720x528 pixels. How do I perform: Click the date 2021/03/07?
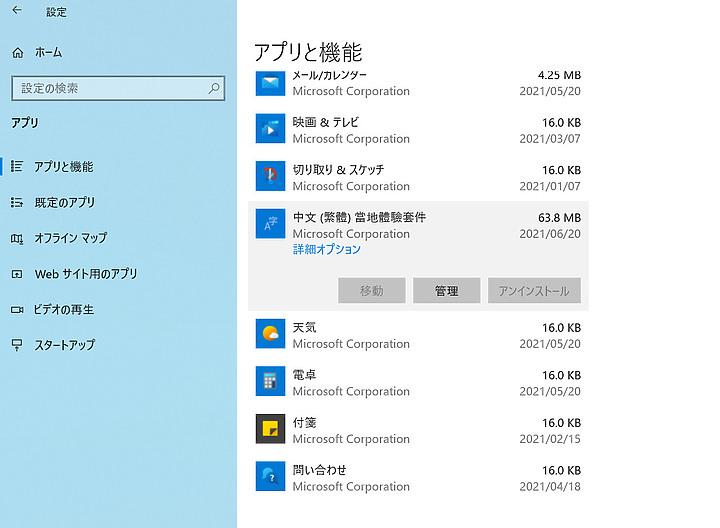coord(550,139)
